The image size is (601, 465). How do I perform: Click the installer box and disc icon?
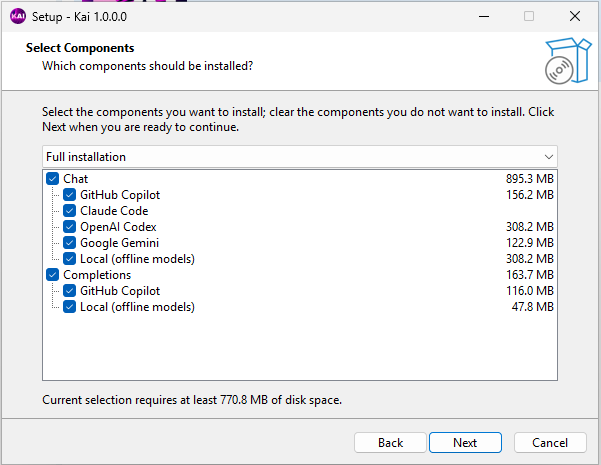point(568,61)
